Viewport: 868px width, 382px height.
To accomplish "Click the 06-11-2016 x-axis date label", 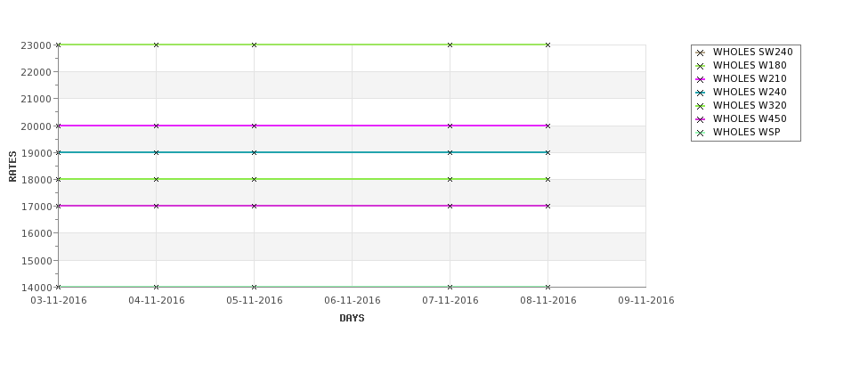I will [x=352, y=300].
